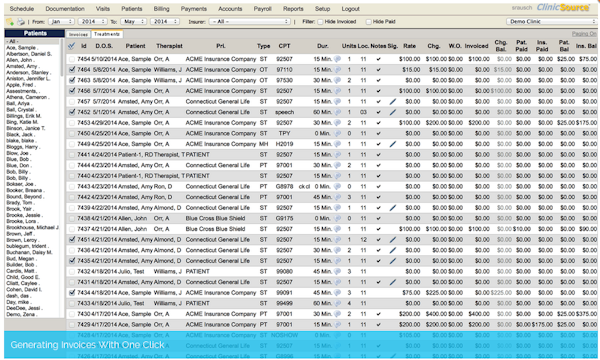This screenshot has height=360, width=600.
Task: Click the signature pen icon for row 7449
Action: pos(393,144)
